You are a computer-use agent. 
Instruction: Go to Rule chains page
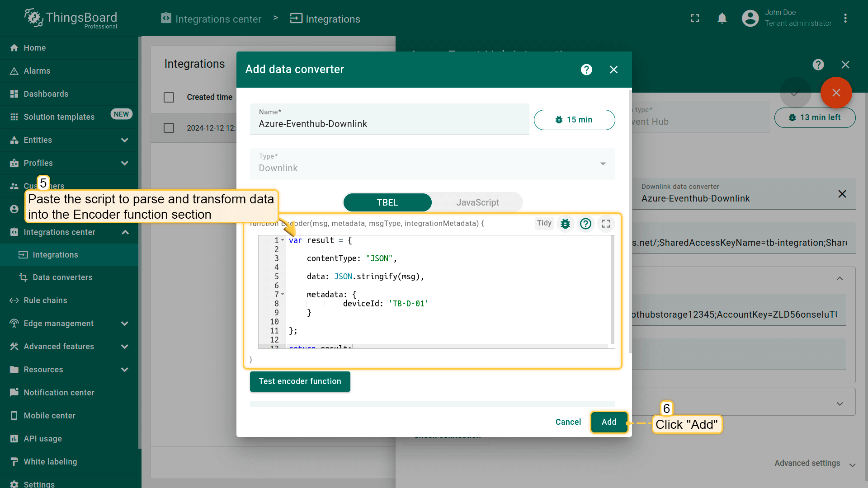(x=45, y=300)
